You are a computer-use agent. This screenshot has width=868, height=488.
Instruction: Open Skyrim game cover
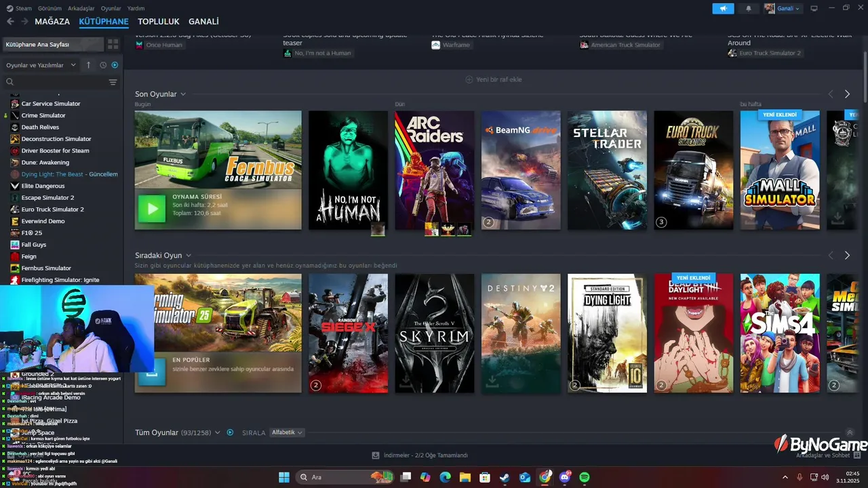[x=435, y=333]
